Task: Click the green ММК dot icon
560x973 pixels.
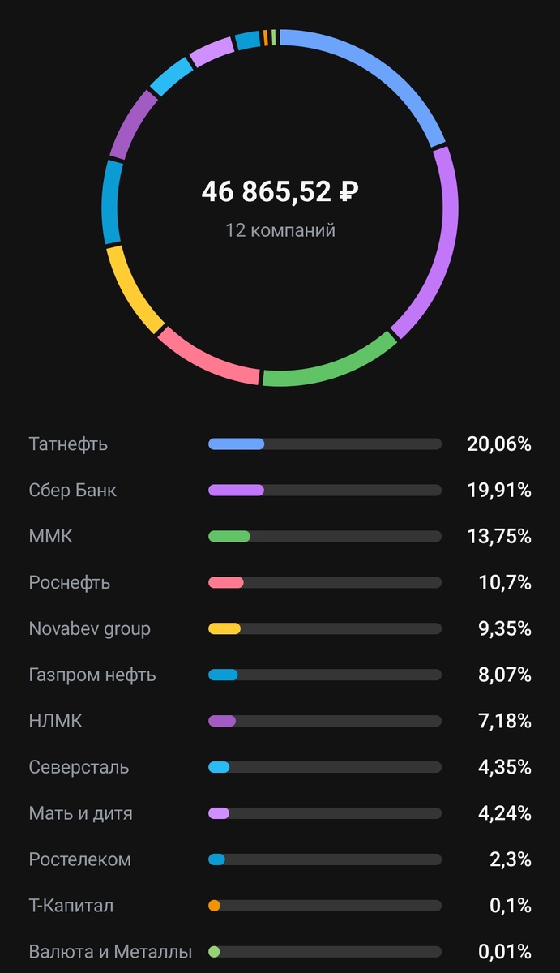Action: pyautogui.click(x=217, y=536)
